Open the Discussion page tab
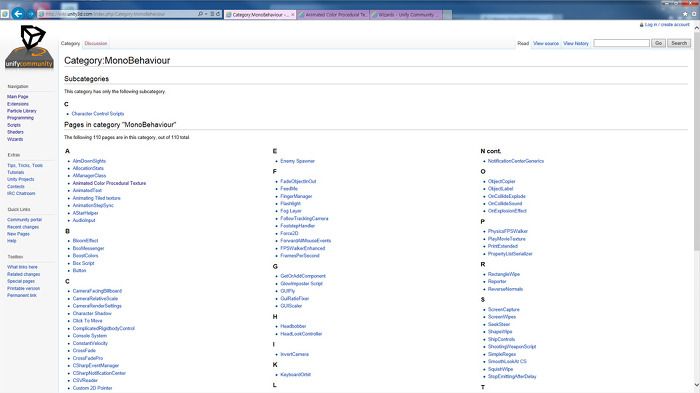This screenshot has height=393, width=700. coord(96,43)
